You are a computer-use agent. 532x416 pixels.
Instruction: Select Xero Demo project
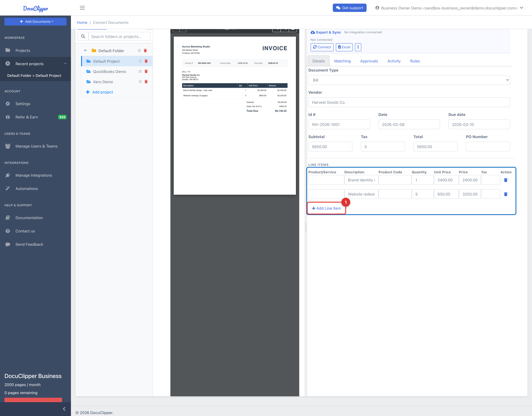click(x=103, y=82)
